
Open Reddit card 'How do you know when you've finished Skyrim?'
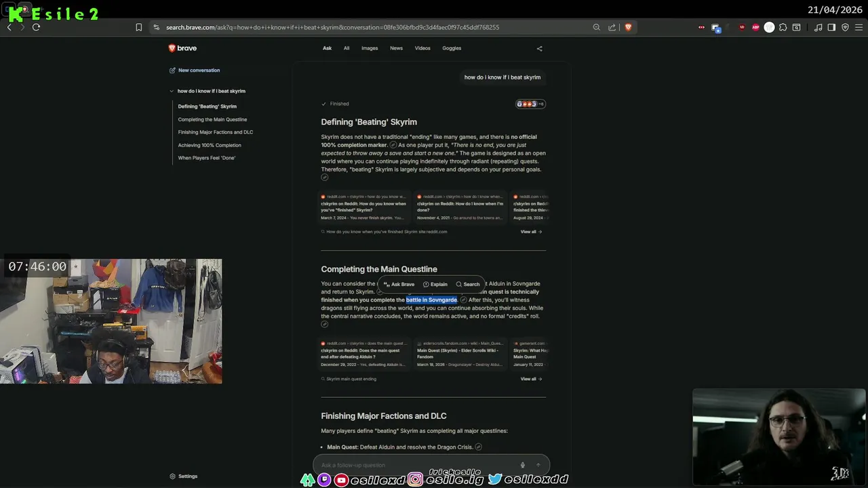click(363, 207)
